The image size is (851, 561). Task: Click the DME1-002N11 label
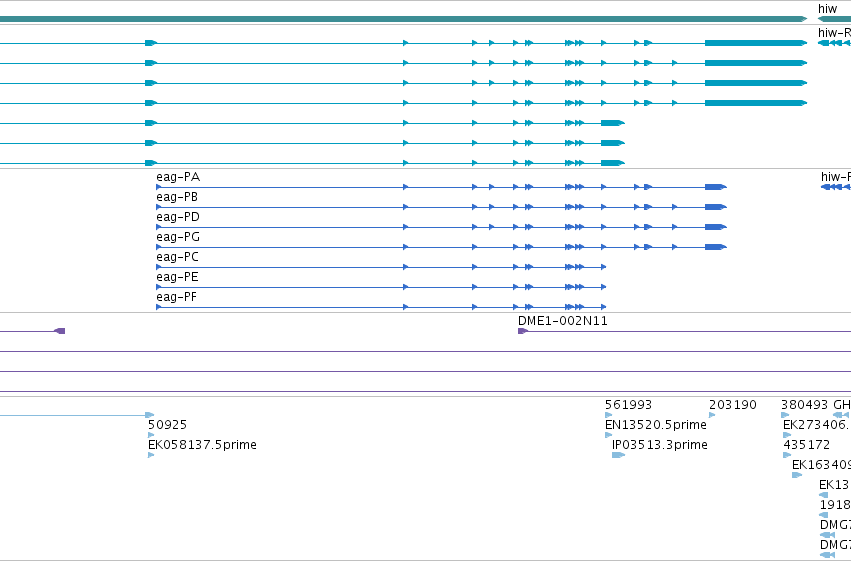tap(563, 321)
